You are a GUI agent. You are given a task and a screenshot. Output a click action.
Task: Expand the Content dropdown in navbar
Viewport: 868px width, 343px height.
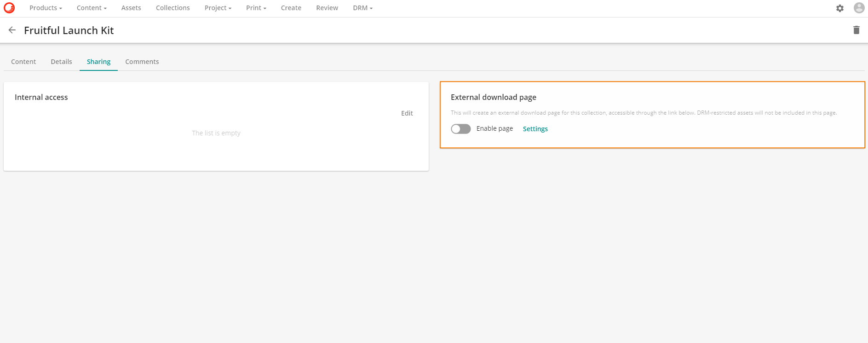[x=92, y=8]
